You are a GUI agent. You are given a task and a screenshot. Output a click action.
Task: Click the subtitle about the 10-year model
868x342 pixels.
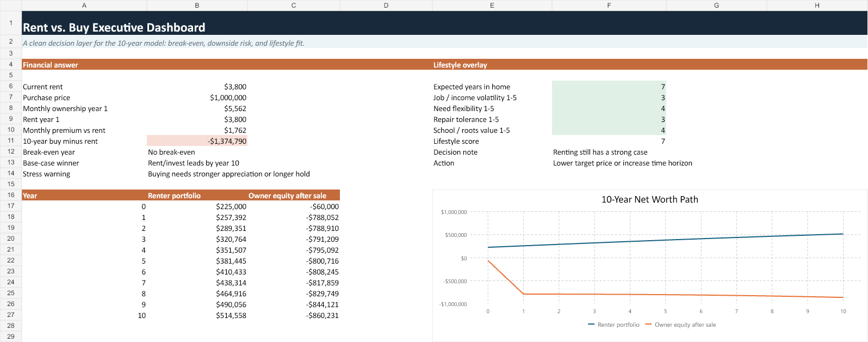coord(164,43)
